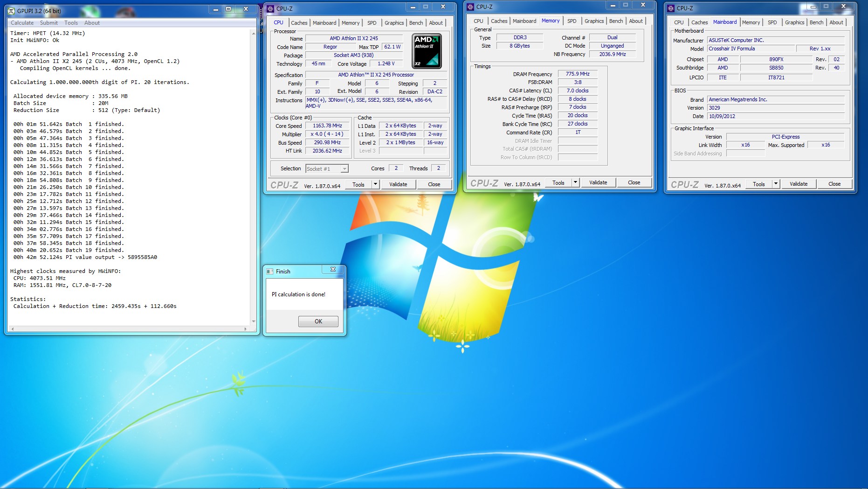Click the BIOS date 10/09/2012
The image size is (868, 489).
point(776,116)
